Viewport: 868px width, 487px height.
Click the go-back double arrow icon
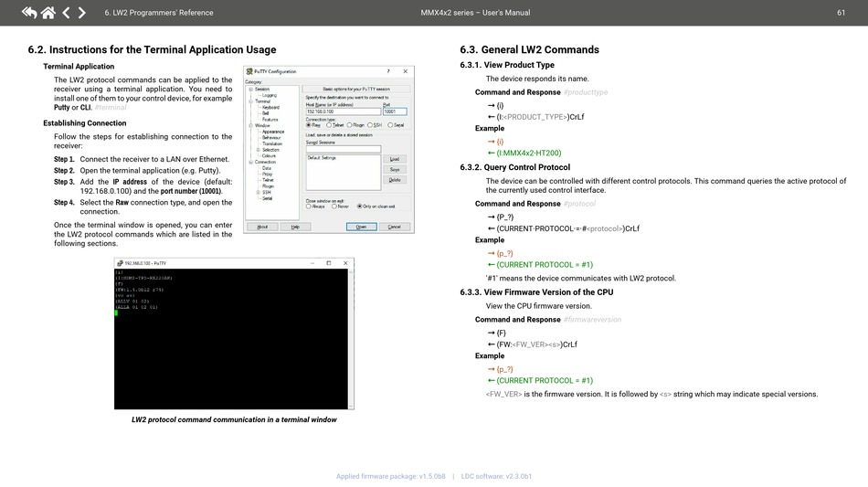point(29,13)
